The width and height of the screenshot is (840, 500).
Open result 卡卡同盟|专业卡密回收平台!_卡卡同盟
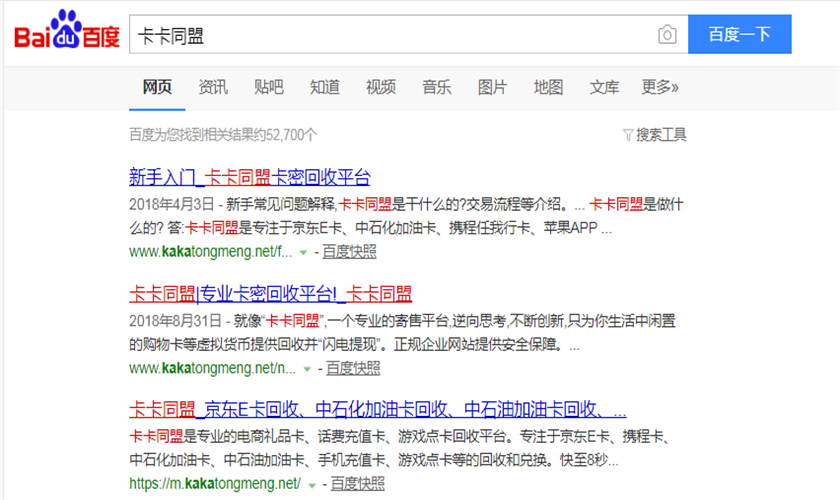pyautogui.click(x=271, y=294)
